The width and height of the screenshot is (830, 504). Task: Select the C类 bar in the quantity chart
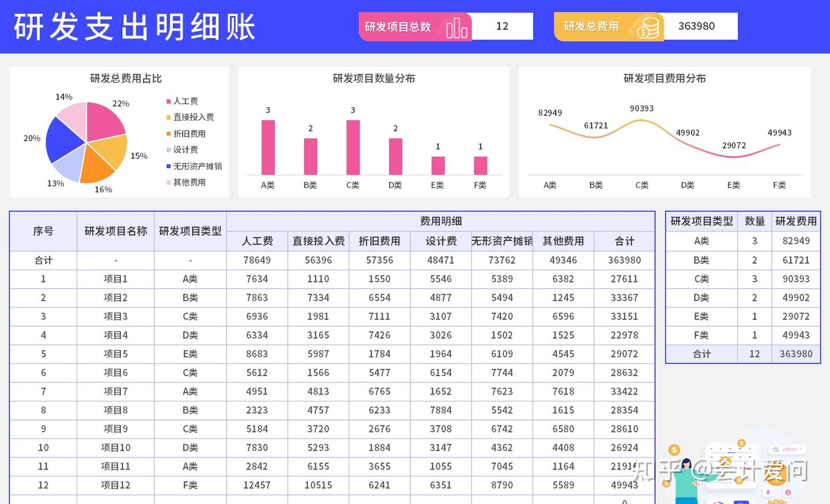coord(353,147)
